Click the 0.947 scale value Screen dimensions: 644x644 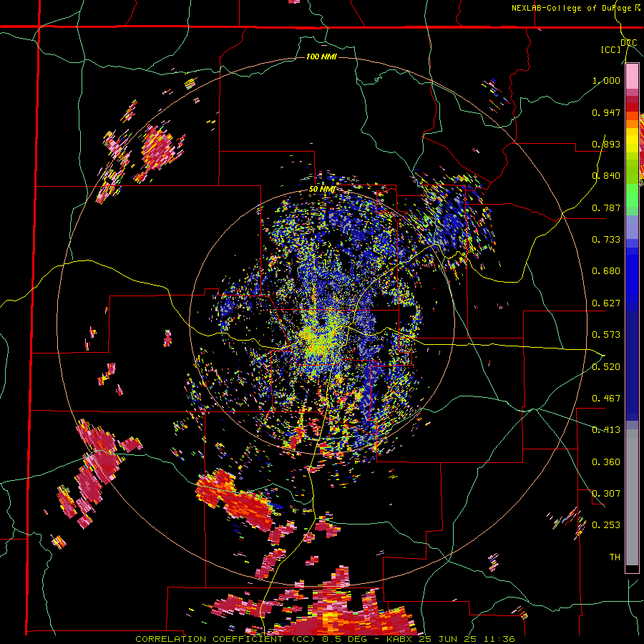click(x=606, y=112)
